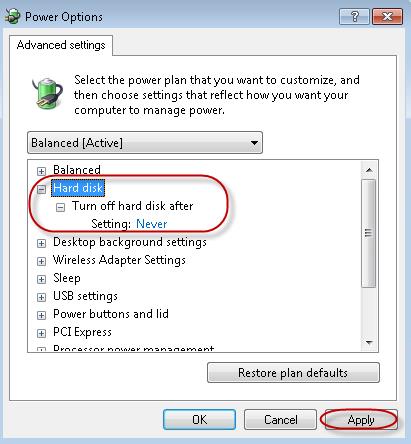
Task: Expand Wireless Adapter Settings node
Action: [41, 261]
